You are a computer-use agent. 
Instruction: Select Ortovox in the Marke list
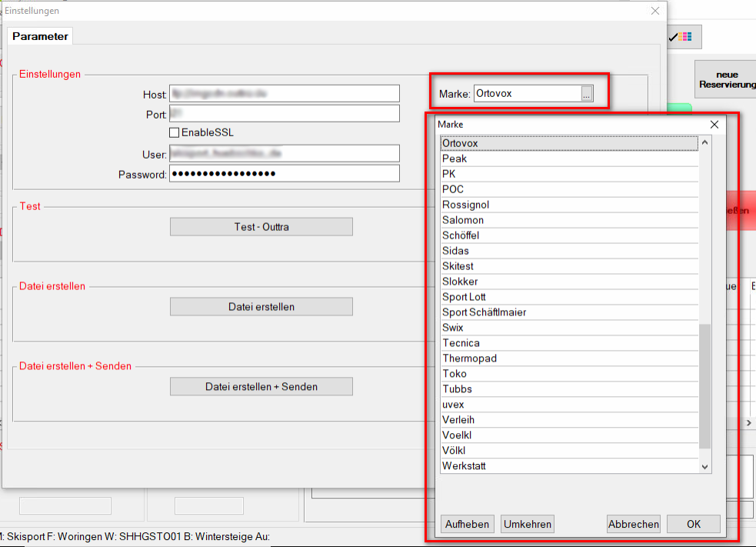tap(569, 143)
